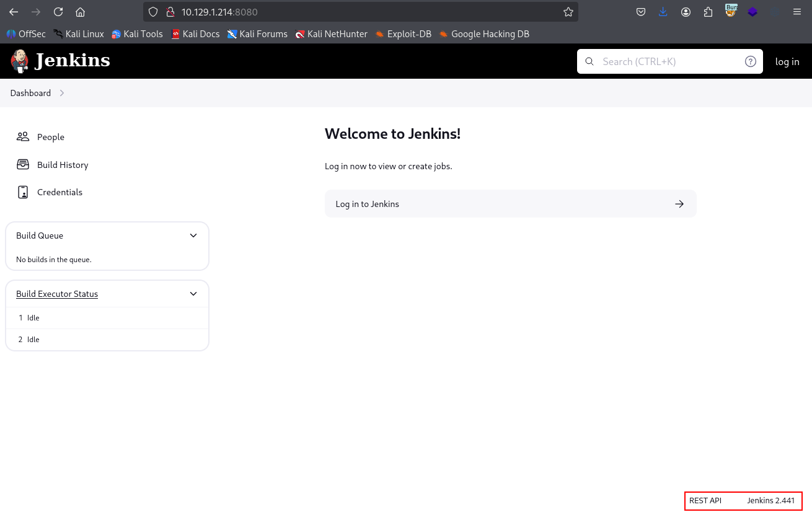Open the Kali Docs bookmark

(x=195, y=34)
